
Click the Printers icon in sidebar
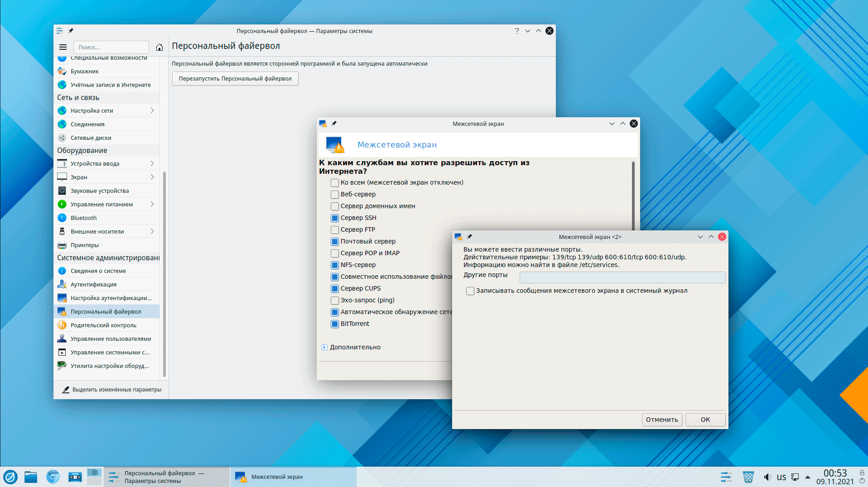click(62, 245)
